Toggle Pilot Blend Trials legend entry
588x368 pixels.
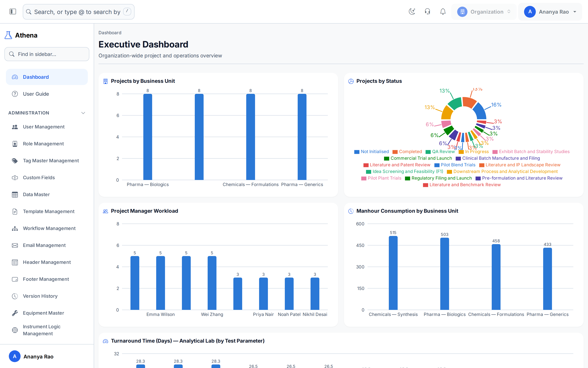[x=455, y=165]
